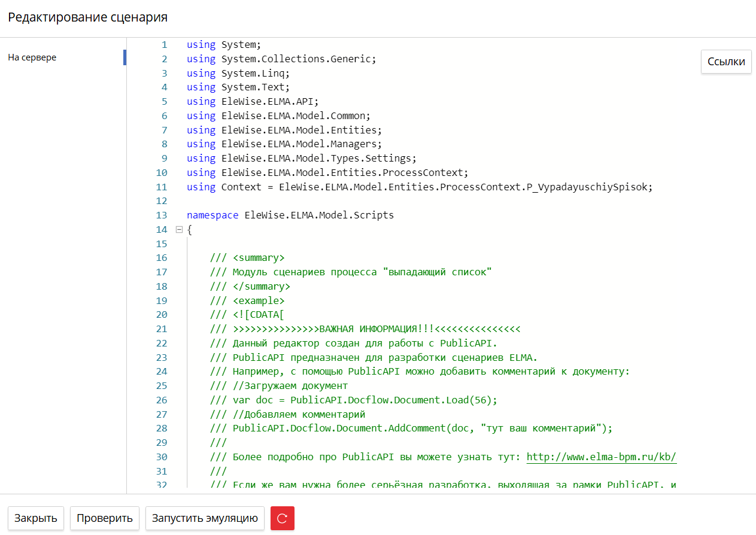This screenshot has height=535, width=756.
Task: Click line number 31 in the gutter
Action: pyautogui.click(x=162, y=471)
